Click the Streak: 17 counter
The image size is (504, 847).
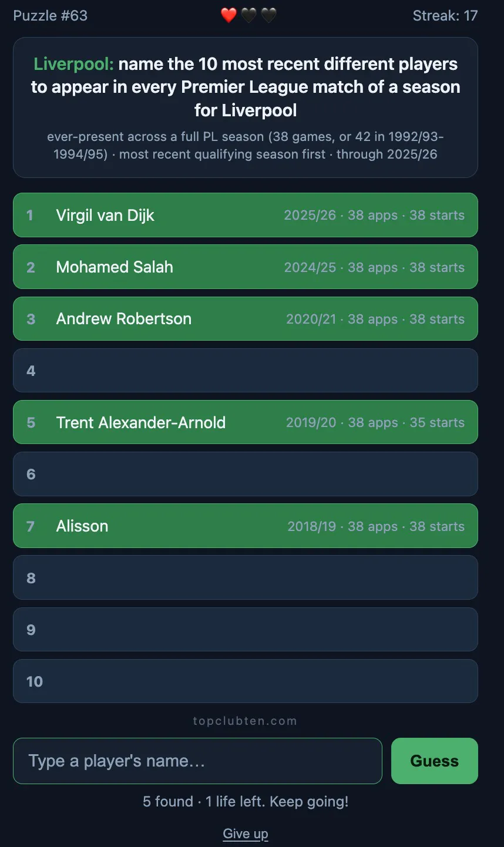(x=445, y=16)
